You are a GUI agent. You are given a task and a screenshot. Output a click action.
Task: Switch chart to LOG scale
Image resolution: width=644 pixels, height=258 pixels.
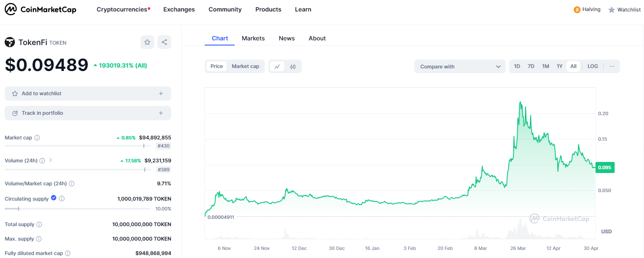tap(592, 66)
